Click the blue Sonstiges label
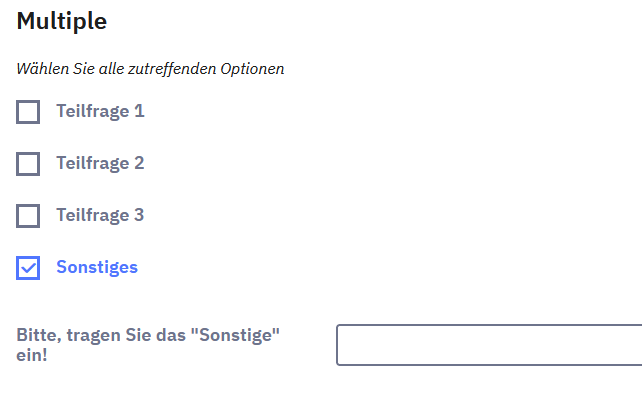Screen dimensions: 642x402 point(97,267)
